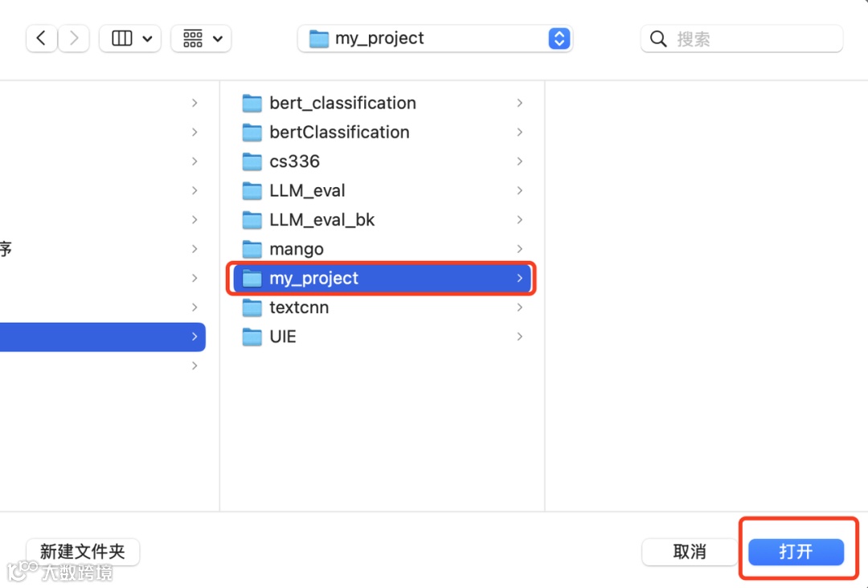This screenshot has width=868, height=588.
Task: Click the column view icon
Action: tap(121, 38)
